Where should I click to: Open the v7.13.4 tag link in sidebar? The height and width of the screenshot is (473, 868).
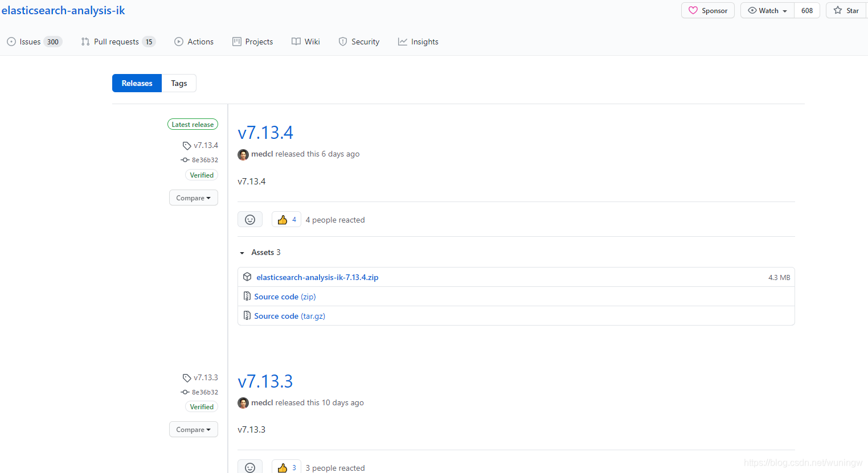200,145
